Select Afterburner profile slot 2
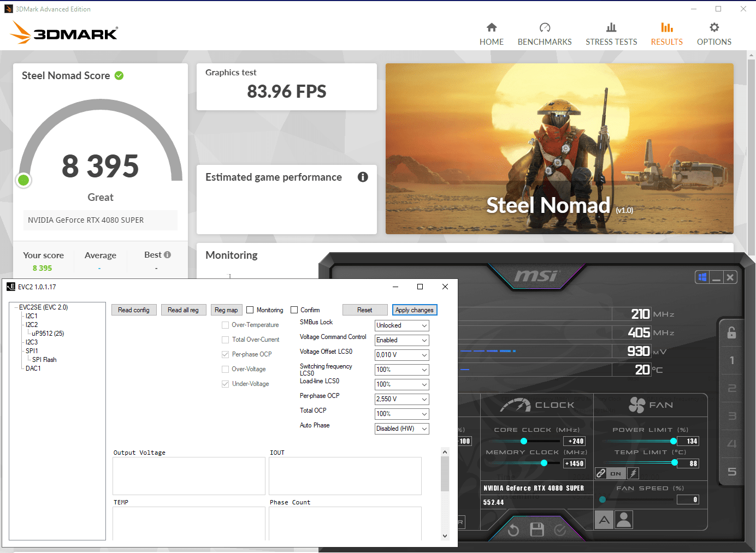The width and height of the screenshot is (756, 553). point(732,388)
